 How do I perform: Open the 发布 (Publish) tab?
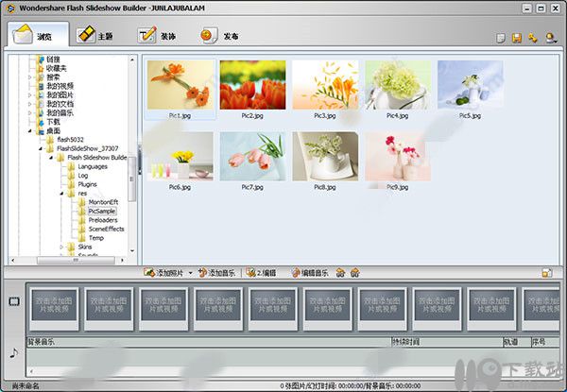click(219, 35)
